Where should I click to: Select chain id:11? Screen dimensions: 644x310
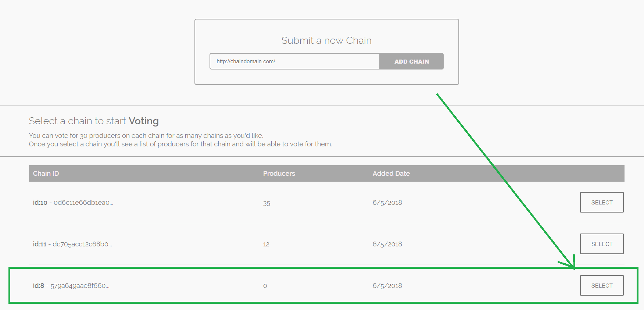coord(602,244)
